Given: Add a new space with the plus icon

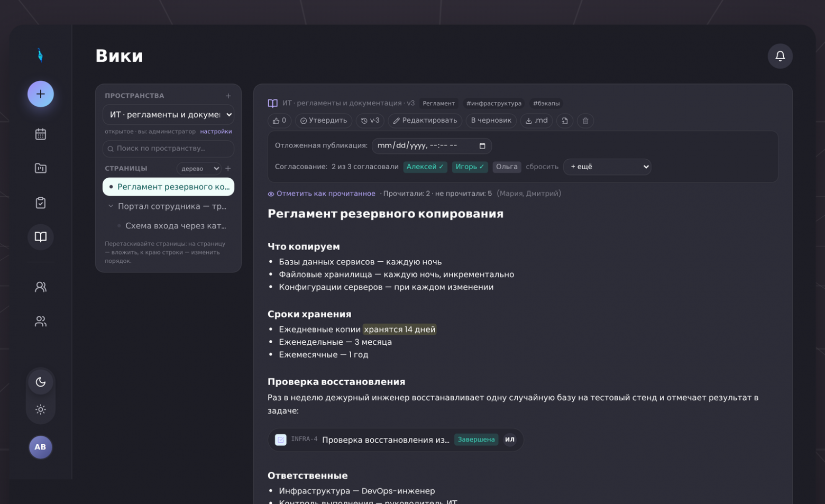Looking at the screenshot, I should point(228,96).
